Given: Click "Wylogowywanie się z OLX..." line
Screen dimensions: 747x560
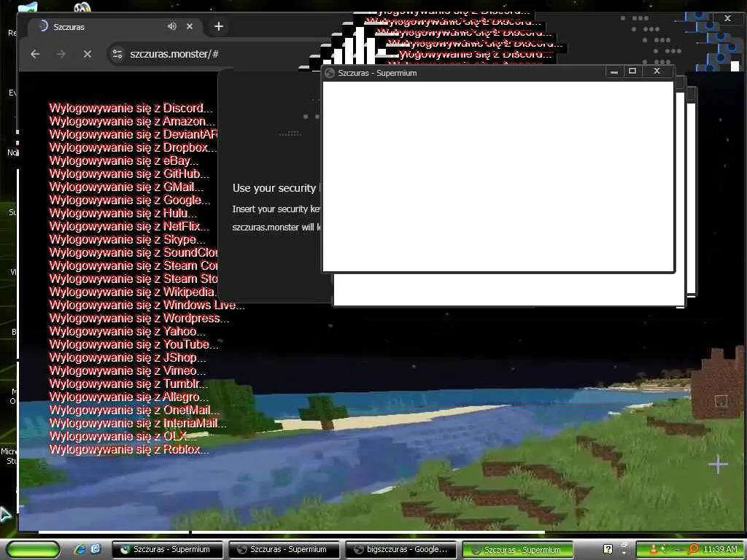Looking at the screenshot, I should click(x=123, y=436).
